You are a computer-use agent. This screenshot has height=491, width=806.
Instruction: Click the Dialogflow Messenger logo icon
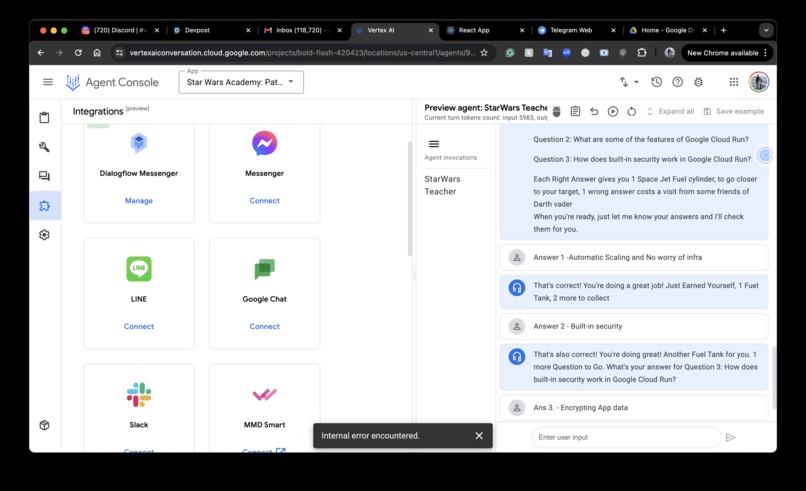139,143
